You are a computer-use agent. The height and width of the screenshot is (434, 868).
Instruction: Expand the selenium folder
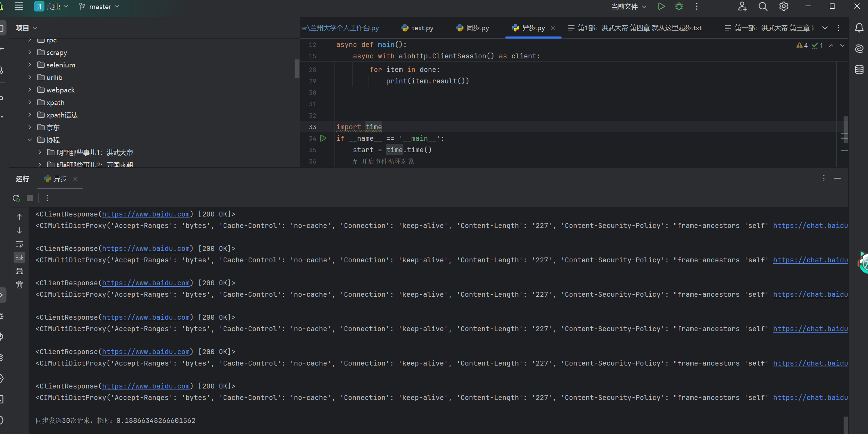(30, 65)
